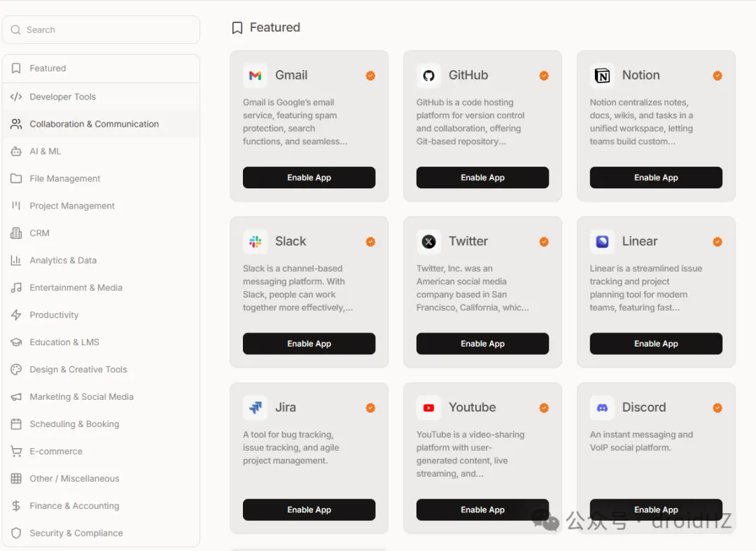Click the Linear logo icon
This screenshot has width=756, height=551.
tap(602, 242)
